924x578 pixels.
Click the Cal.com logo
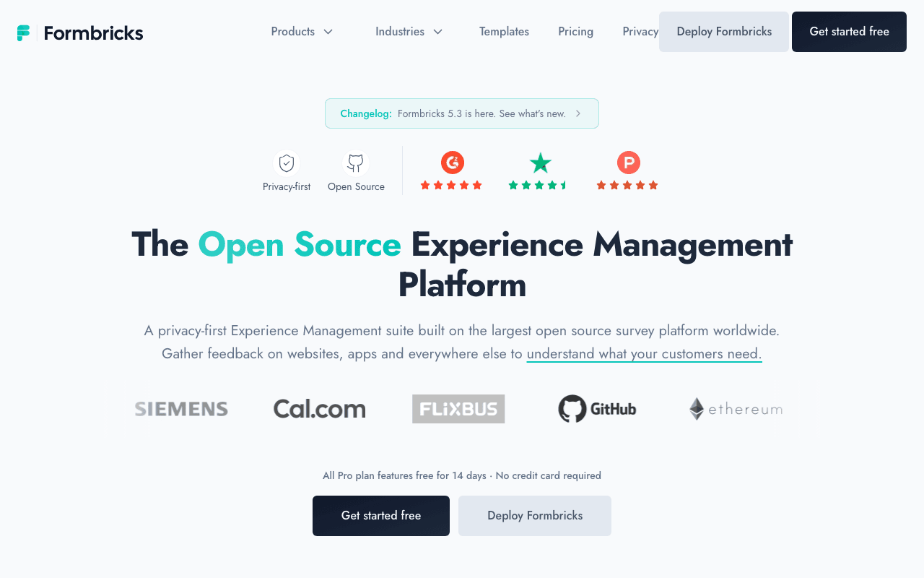click(x=319, y=409)
